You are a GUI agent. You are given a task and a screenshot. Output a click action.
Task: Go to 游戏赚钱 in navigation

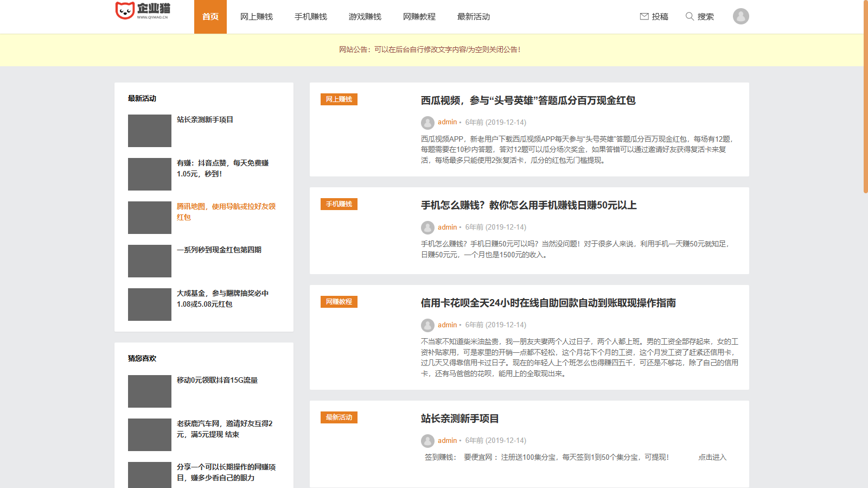coord(365,17)
